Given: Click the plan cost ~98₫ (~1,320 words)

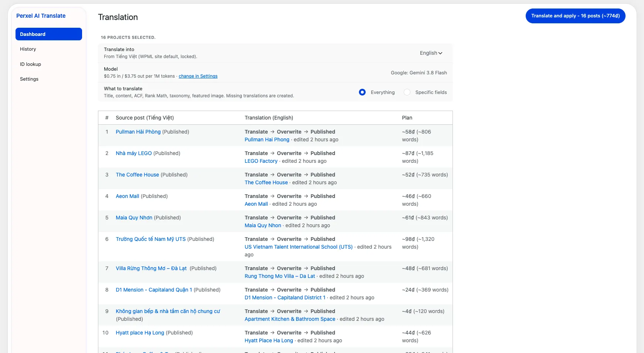Looking at the screenshot, I should (418, 243).
